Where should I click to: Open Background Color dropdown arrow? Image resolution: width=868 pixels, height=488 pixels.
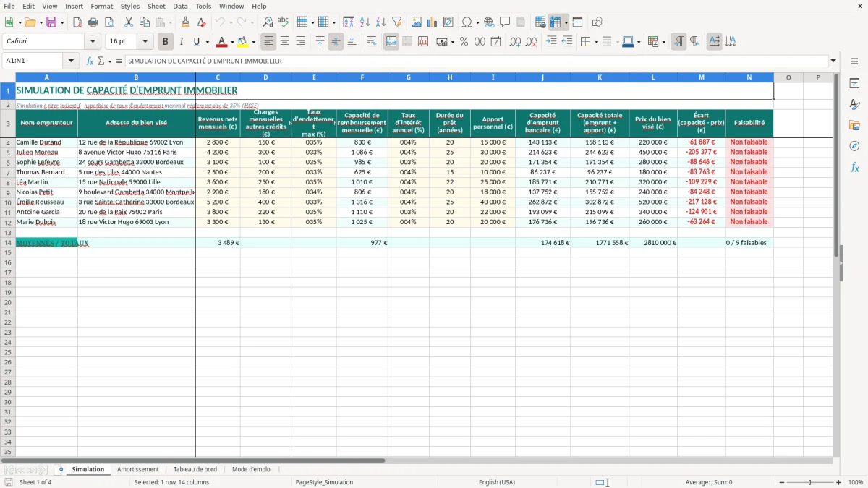click(x=254, y=42)
